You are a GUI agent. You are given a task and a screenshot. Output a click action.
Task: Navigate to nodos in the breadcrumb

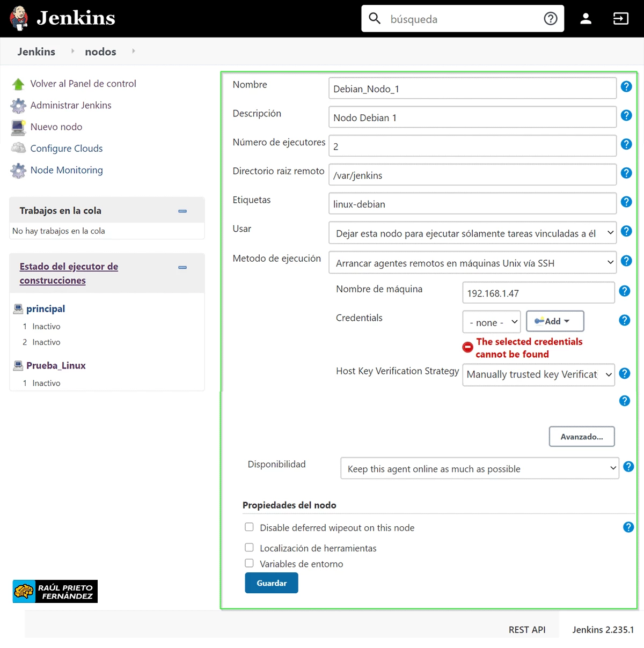click(x=100, y=51)
